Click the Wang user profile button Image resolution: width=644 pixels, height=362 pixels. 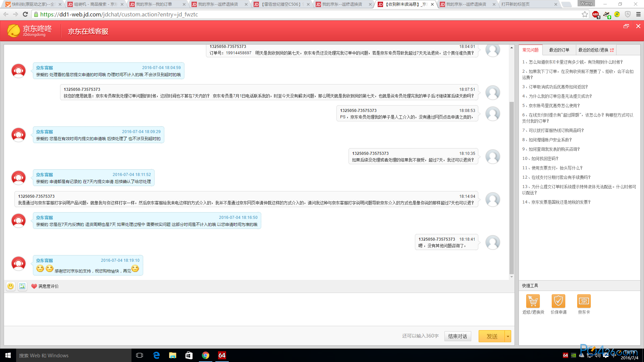(x=586, y=3)
